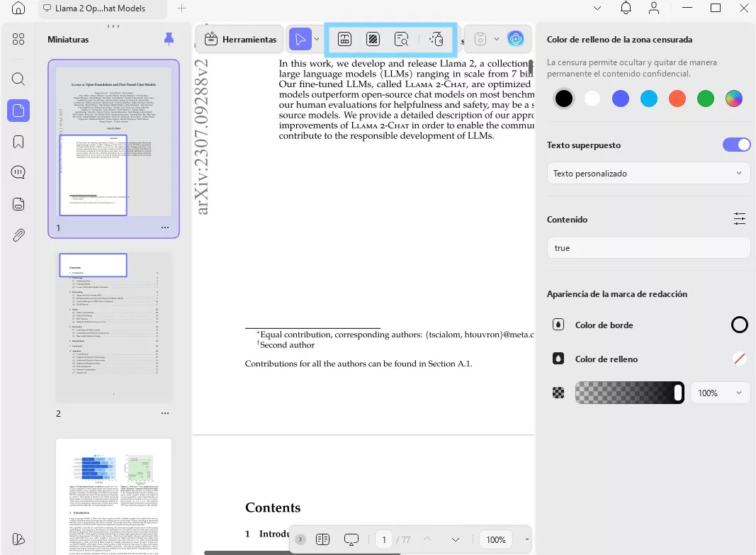
Task: Select the cursor pointer tool
Action: 300,39
